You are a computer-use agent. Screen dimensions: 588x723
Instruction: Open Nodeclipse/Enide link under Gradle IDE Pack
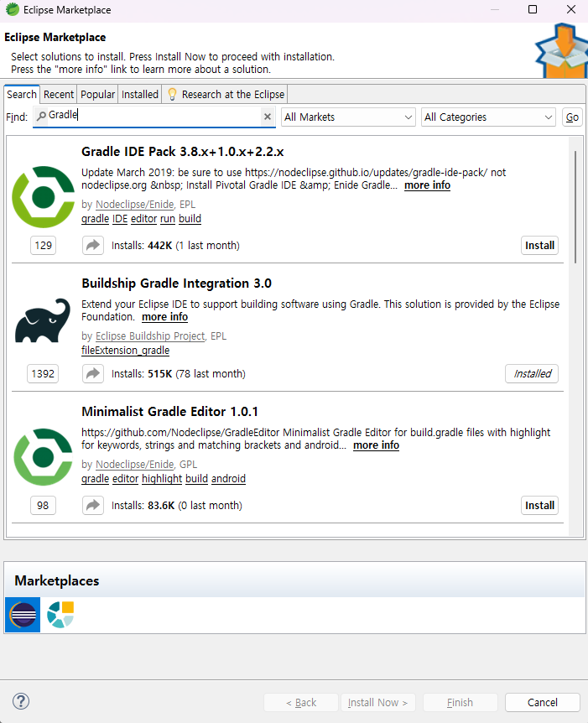(135, 205)
